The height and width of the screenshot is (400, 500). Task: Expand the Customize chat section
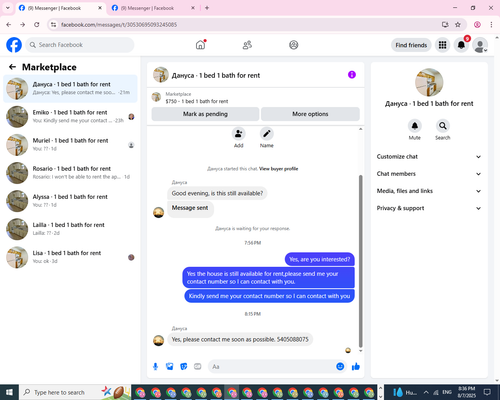pos(429,157)
